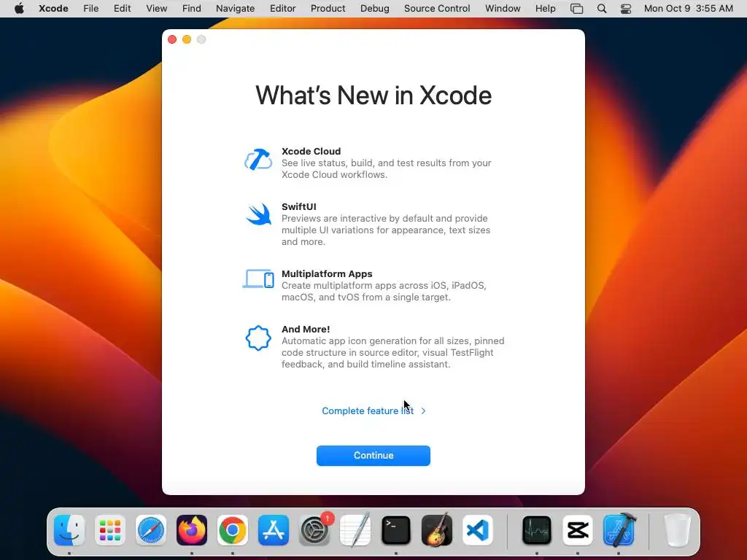Screen dimensions: 747x560
Task: Open the Help menu
Action: click(x=545, y=9)
